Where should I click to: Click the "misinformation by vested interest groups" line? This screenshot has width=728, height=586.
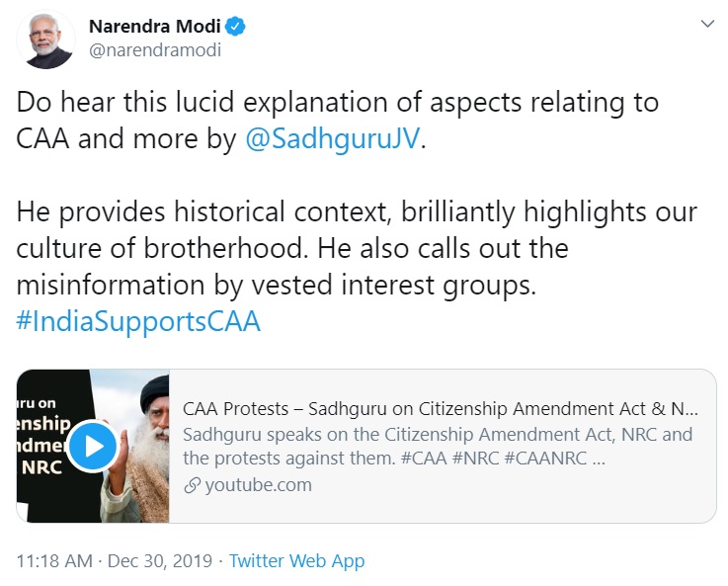coord(277,286)
